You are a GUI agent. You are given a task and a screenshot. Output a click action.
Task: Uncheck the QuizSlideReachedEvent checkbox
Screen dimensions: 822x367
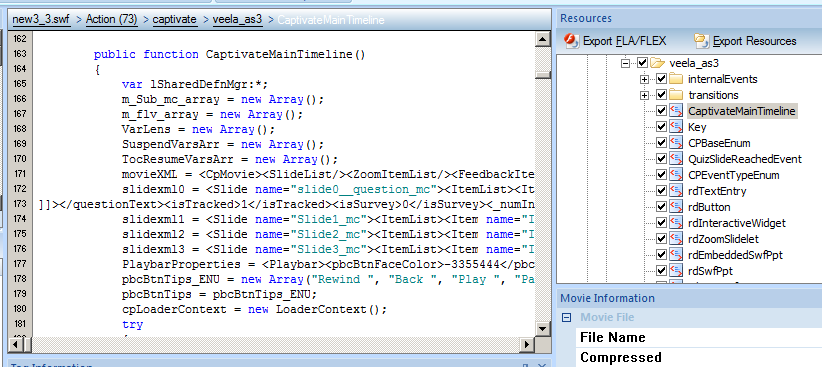661,159
